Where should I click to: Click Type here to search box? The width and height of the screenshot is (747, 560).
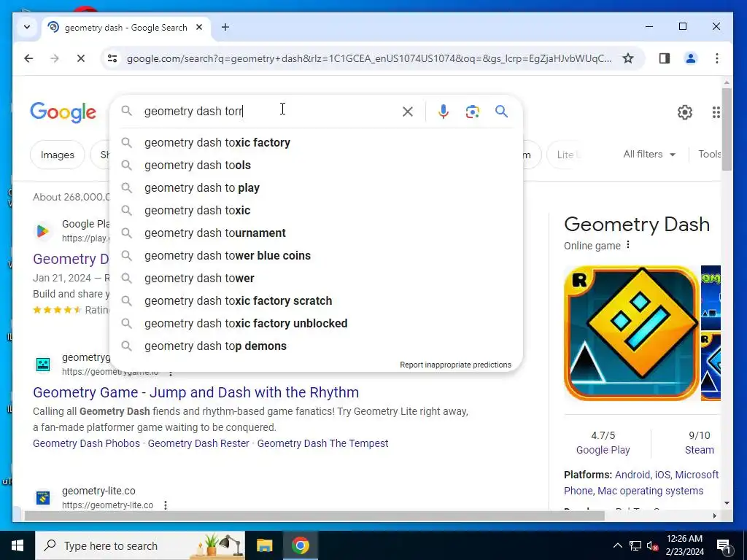point(140,545)
